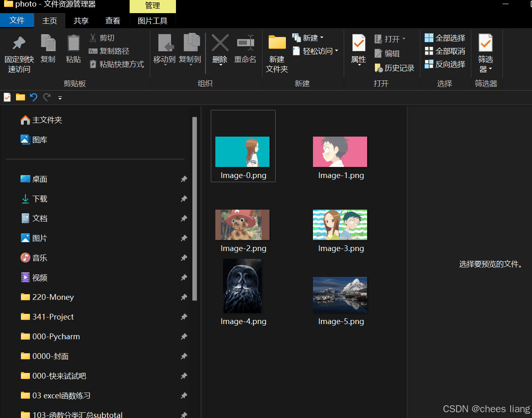Click the pin icon beside 音乐

[184, 258]
